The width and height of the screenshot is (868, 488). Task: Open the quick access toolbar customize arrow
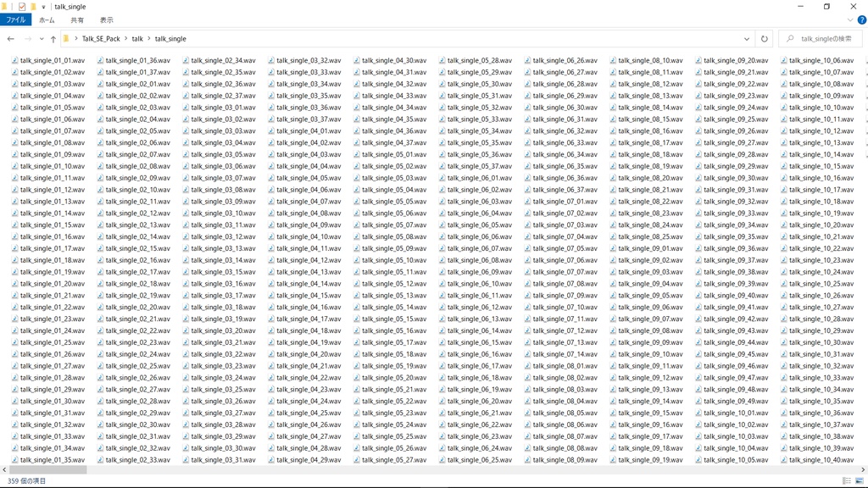(x=43, y=7)
